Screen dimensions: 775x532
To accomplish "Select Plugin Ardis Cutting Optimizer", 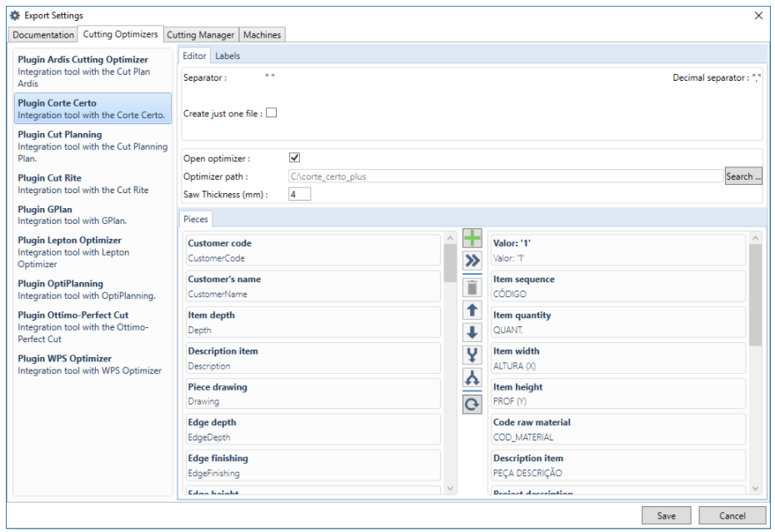I will coord(92,71).
